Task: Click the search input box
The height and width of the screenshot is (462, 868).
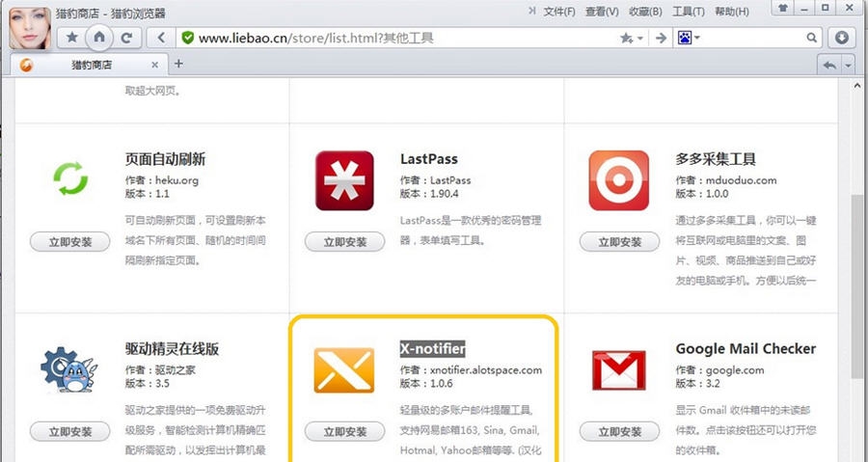Action: coord(753,38)
